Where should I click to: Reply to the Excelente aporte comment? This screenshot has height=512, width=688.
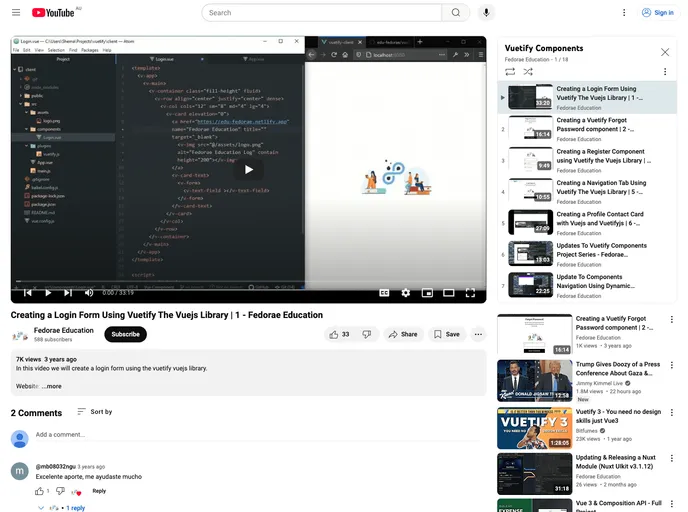tap(99, 491)
